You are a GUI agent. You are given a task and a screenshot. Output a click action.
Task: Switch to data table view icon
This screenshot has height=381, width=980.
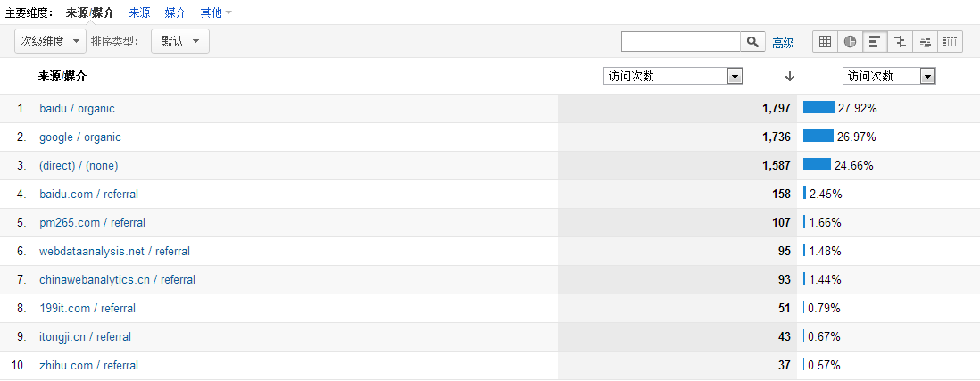[x=825, y=42]
